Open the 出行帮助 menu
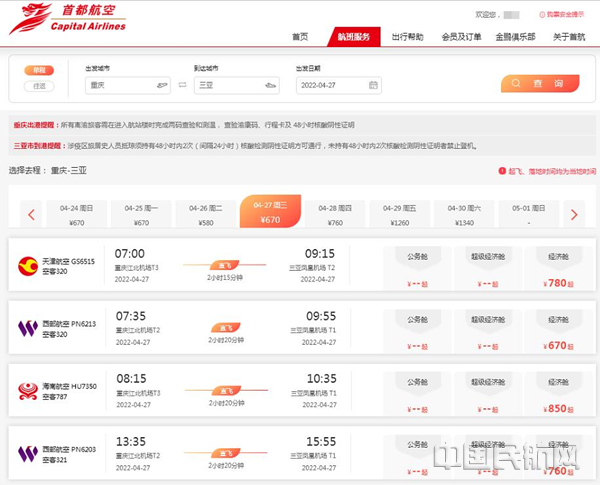Image resolution: width=600 pixels, height=485 pixels. pos(408,37)
